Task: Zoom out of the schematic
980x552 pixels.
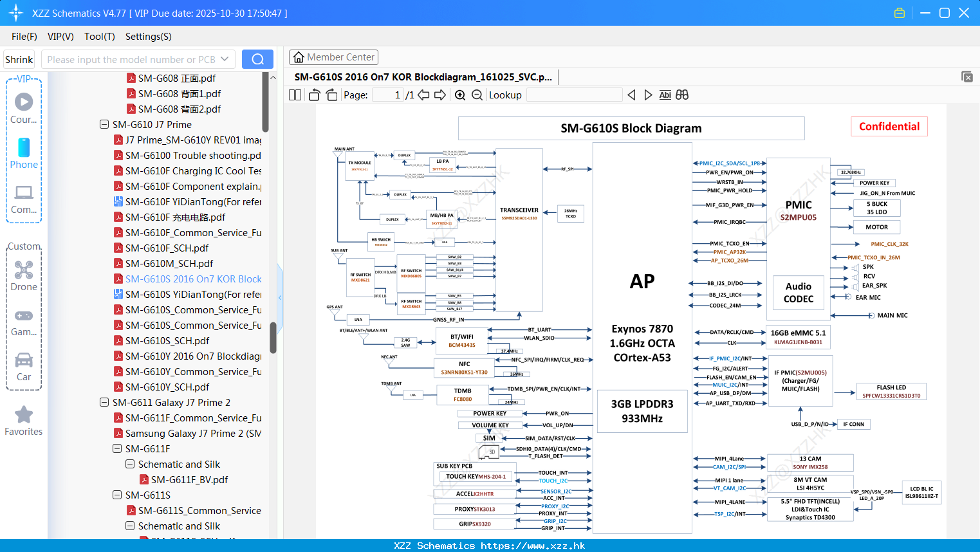Action: pyautogui.click(x=477, y=95)
